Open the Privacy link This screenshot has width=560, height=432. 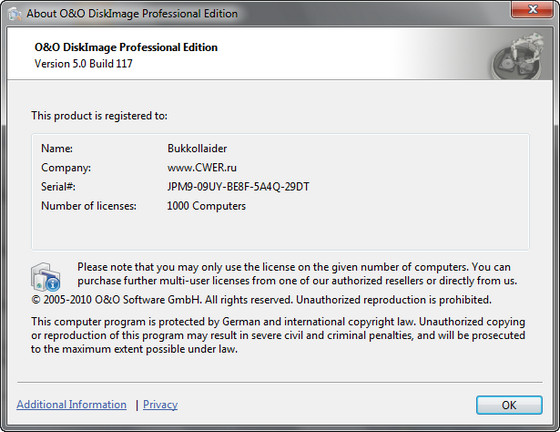(160, 405)
